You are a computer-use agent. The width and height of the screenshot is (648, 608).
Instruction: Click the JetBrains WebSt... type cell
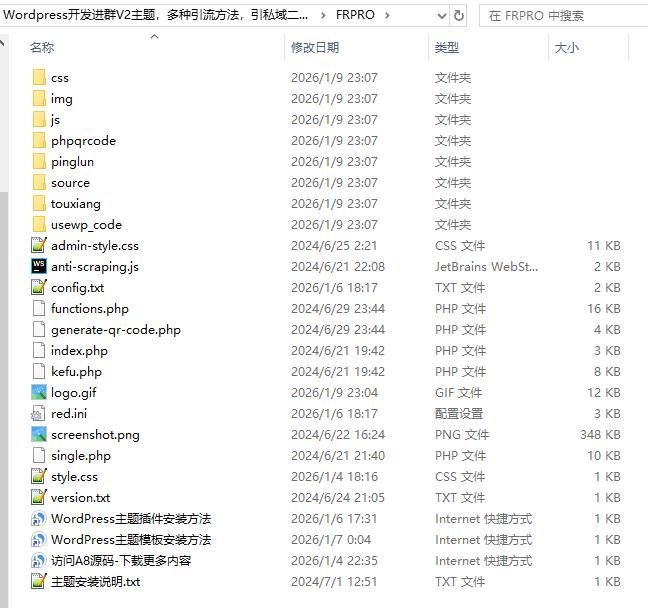[486, 267]
